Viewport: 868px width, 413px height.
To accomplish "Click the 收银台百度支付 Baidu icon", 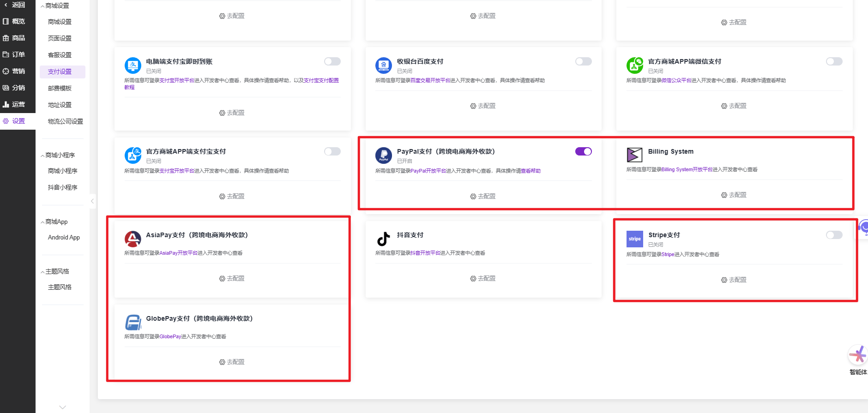I will 384,66.
